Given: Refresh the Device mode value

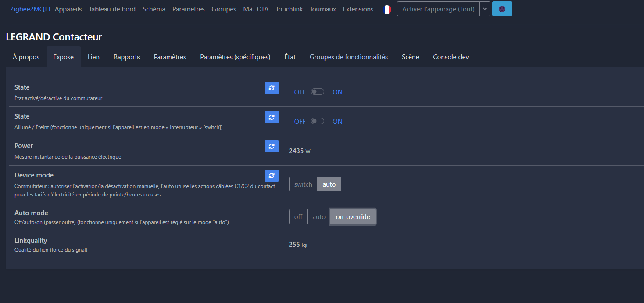Looking at the screenshot, I should click(x=271, y=176).
